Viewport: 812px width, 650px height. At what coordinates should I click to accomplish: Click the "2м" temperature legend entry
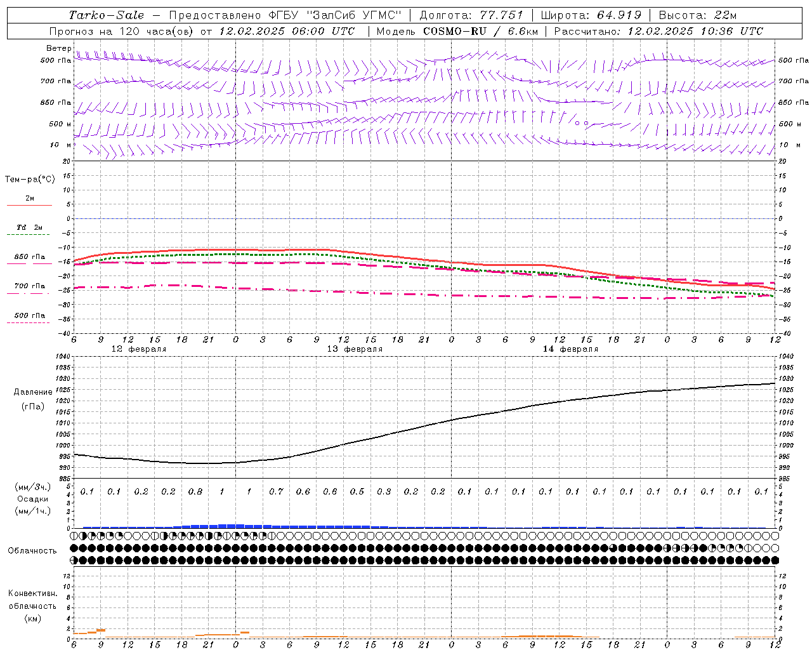[30, 199]
